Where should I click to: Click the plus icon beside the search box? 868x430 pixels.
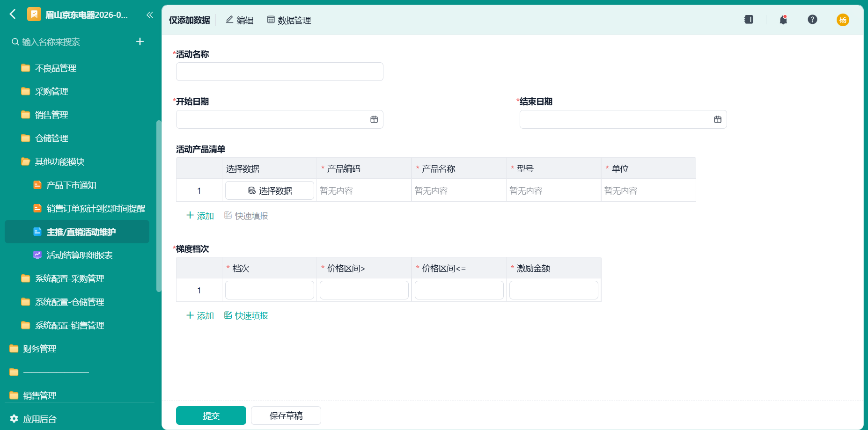pos(140,42)
